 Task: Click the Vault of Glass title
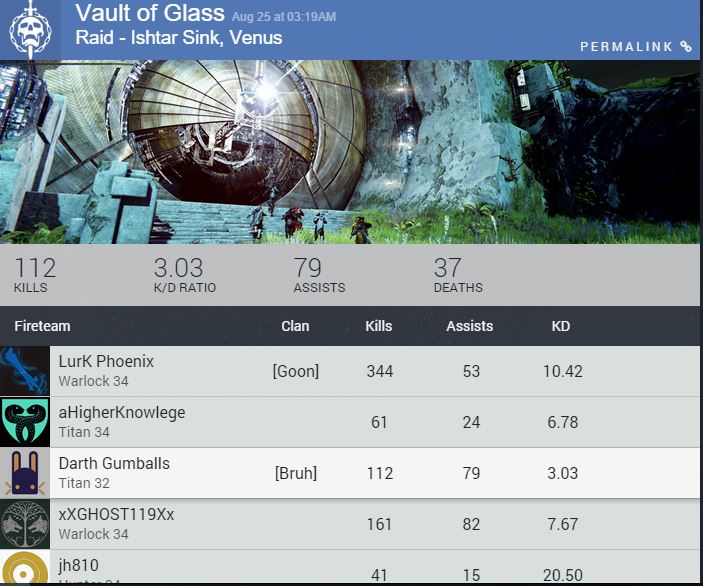pos(150,14)
